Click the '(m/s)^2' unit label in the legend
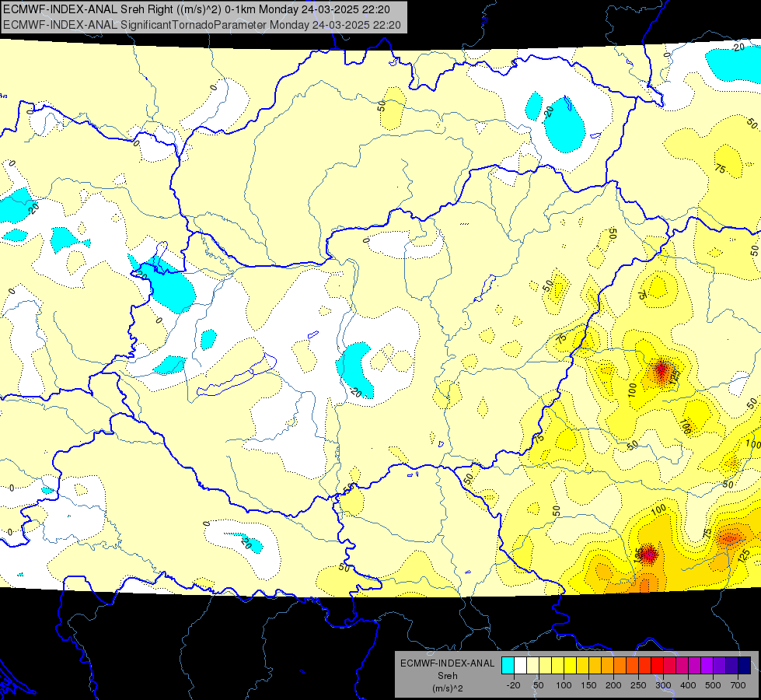This screenshot has width=761, height=700. [x=448, y=688]
